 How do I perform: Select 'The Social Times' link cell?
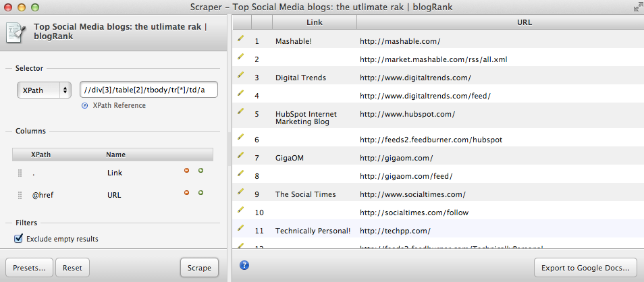click(306, 194)
